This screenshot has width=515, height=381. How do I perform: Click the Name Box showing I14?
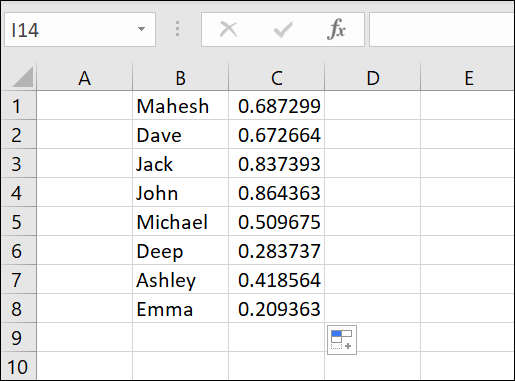pos(80,30)
